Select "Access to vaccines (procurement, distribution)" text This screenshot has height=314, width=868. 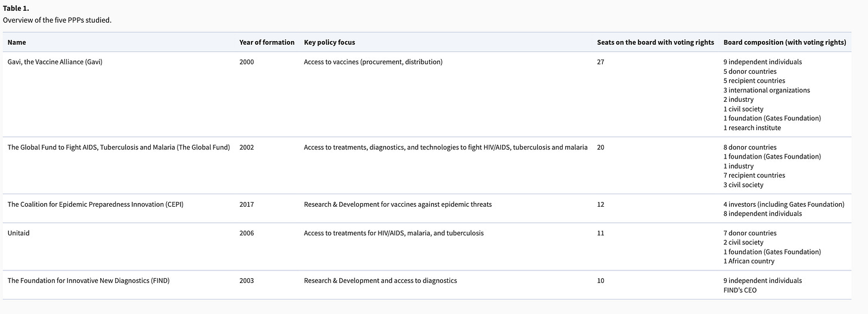(x=373, y=61)
